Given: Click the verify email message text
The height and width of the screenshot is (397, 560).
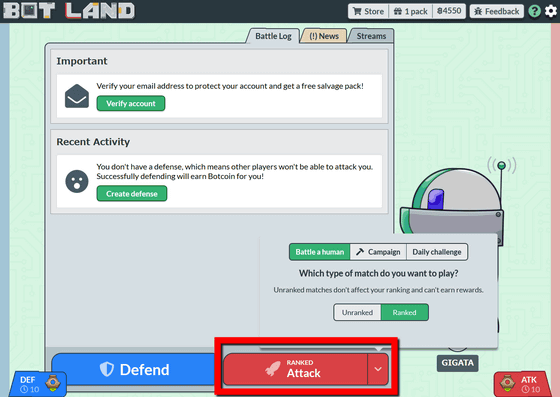Looking at the screenshot, I should click(x=230, y=86).
